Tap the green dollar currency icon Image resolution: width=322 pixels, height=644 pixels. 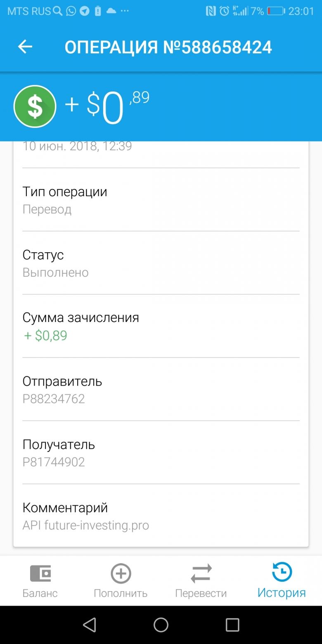point(35,106)
